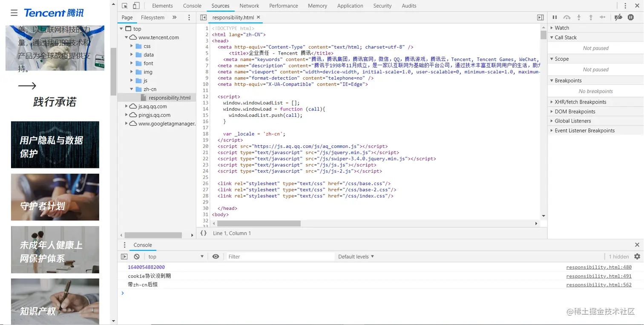
Task: Toggle pause on exceptions icon
Action: click(x=631, y=17)
